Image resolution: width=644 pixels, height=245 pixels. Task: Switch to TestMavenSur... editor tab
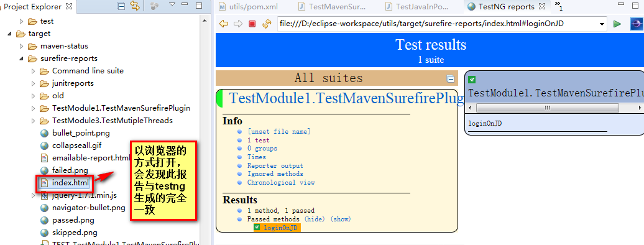pos(333,7)
